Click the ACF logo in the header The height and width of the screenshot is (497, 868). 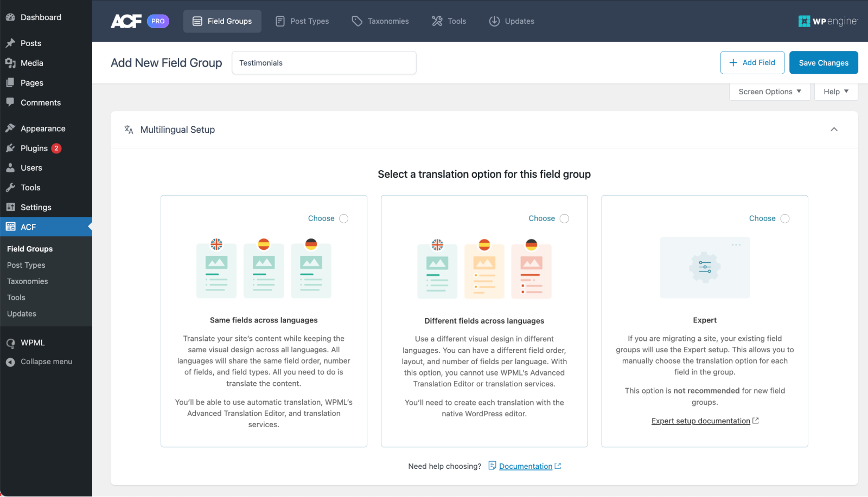[126, 21]
